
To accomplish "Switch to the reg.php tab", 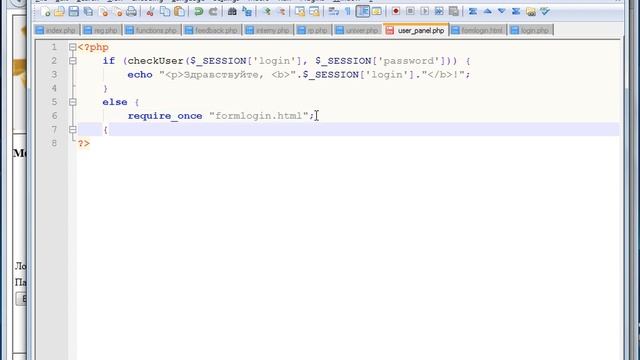I will pos(101,30).
